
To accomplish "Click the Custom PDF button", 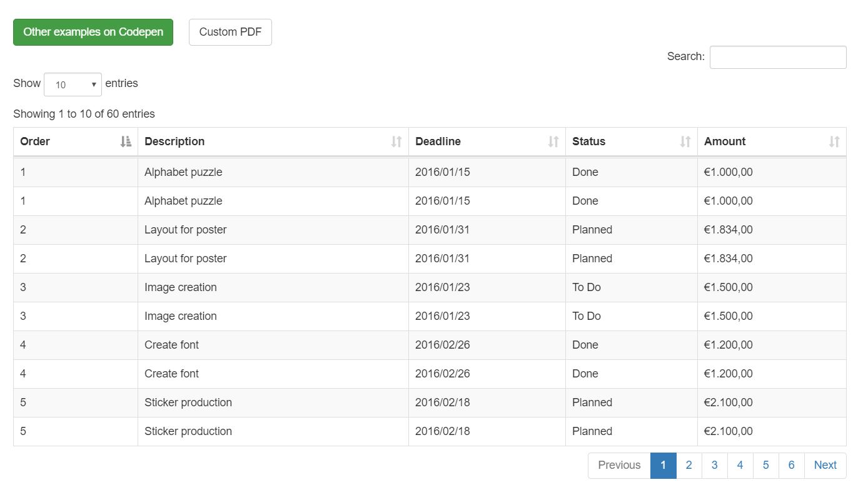I will click(x=230, y=31).
